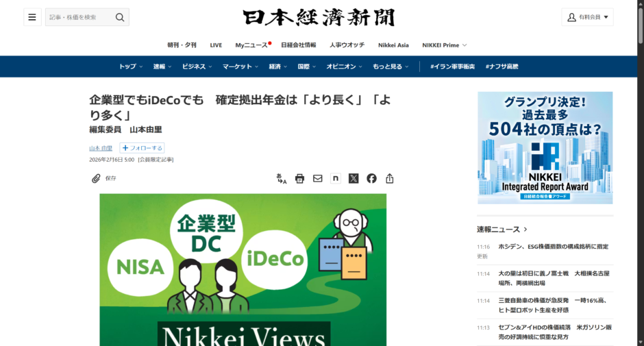Expand the 経済 navigation menu
Viewport: 644px width, 346px height.
277,66
